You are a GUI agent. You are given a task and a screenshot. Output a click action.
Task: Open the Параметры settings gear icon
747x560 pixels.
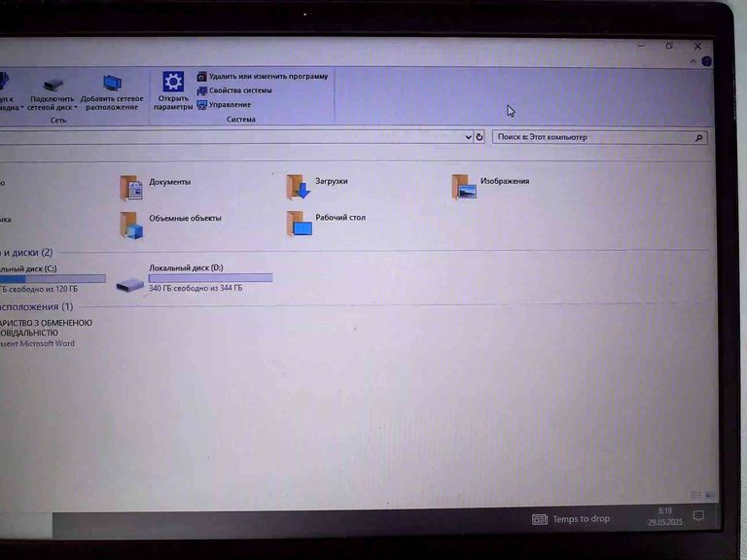pos(172,83)
